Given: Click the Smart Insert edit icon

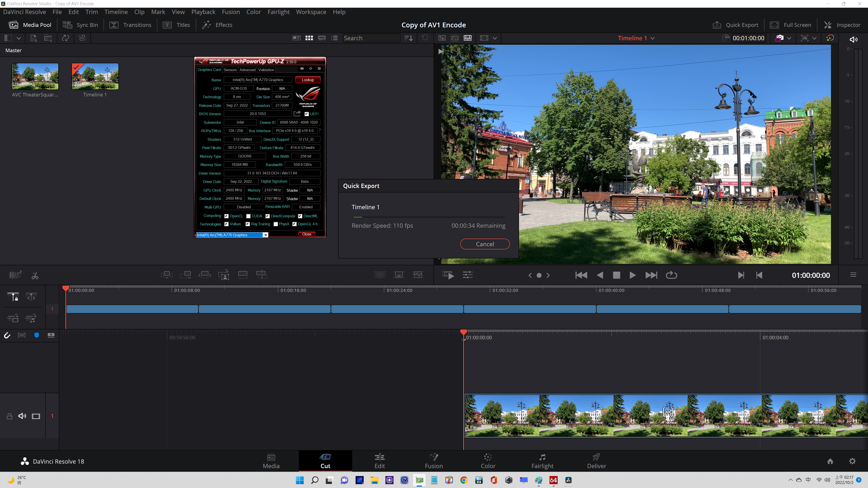Looking at the screenshot, I should [x=167, y=275].
